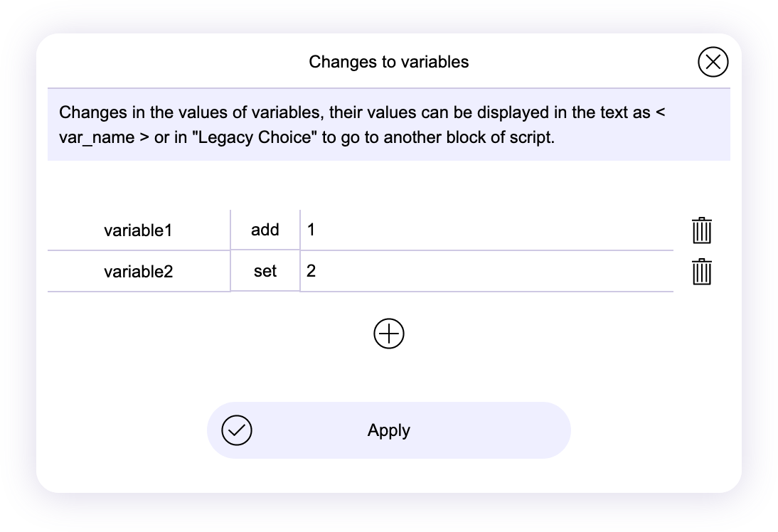Delete the variable2 row with trash icon
This screenshot has width=778, height=532.
coord(701,272)
